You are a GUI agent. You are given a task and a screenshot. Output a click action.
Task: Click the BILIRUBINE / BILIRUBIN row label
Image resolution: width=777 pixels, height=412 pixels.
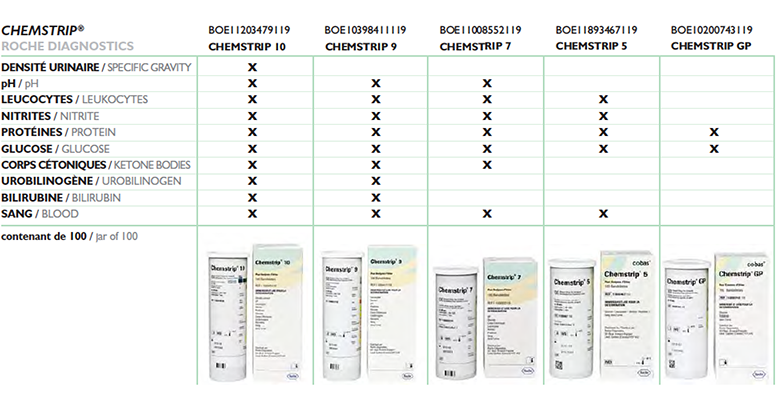(61, 198)
